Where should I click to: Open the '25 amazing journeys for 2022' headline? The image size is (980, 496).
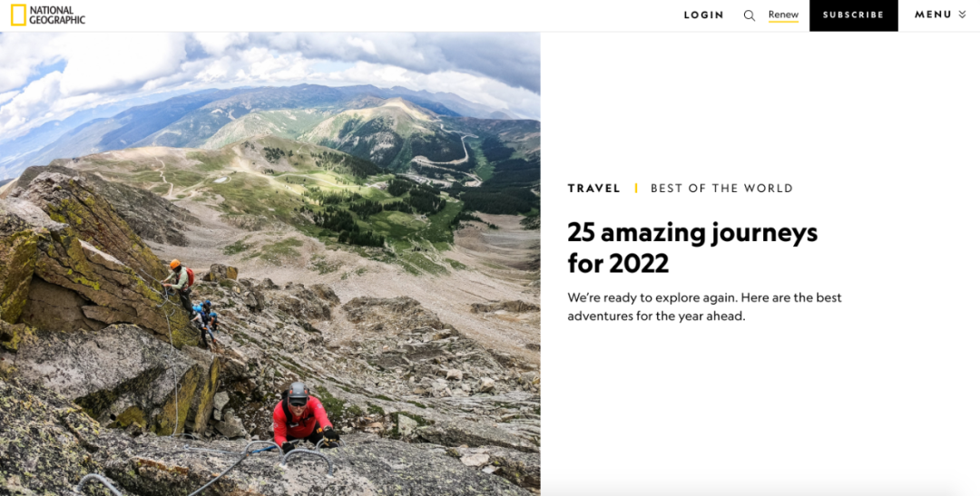coord(691,248)
